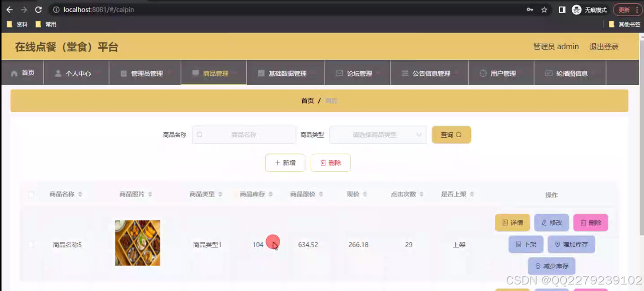Viewport: 644px width, 291px height.
Task: Click the document icon on the 详情 button
Action: [x=504, y=222]
